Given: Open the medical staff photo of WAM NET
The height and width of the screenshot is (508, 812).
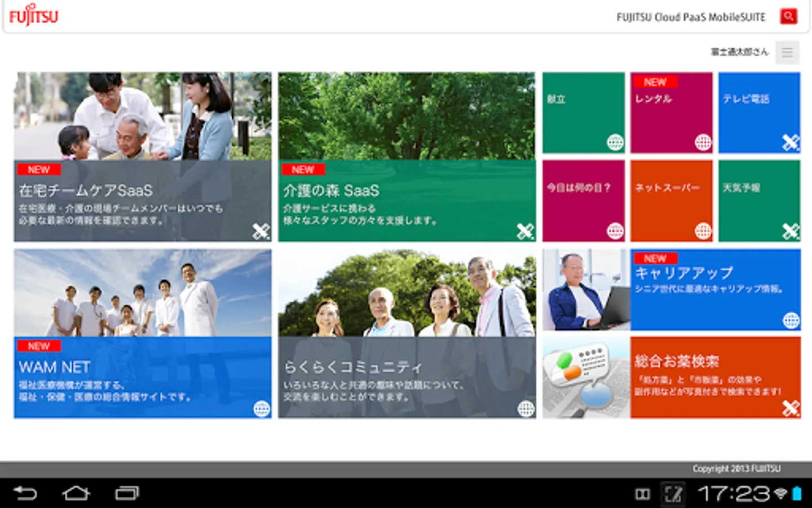Looking at the screenshot, I should point(143,294).
